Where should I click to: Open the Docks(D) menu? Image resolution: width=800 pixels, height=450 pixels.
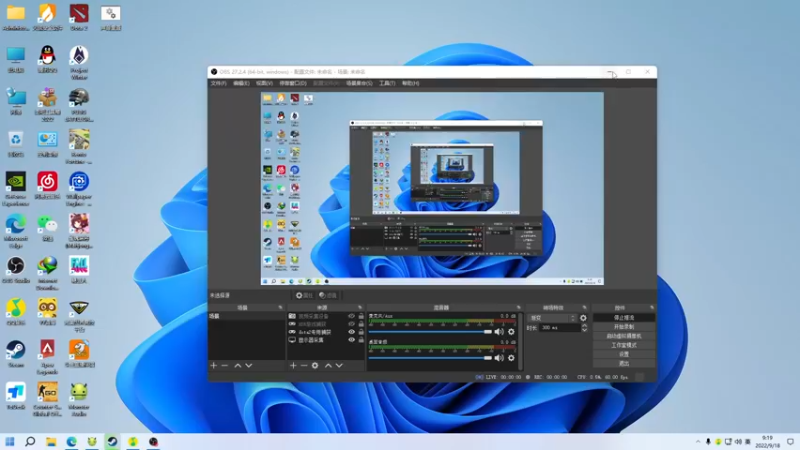click(x=293, y=83)
